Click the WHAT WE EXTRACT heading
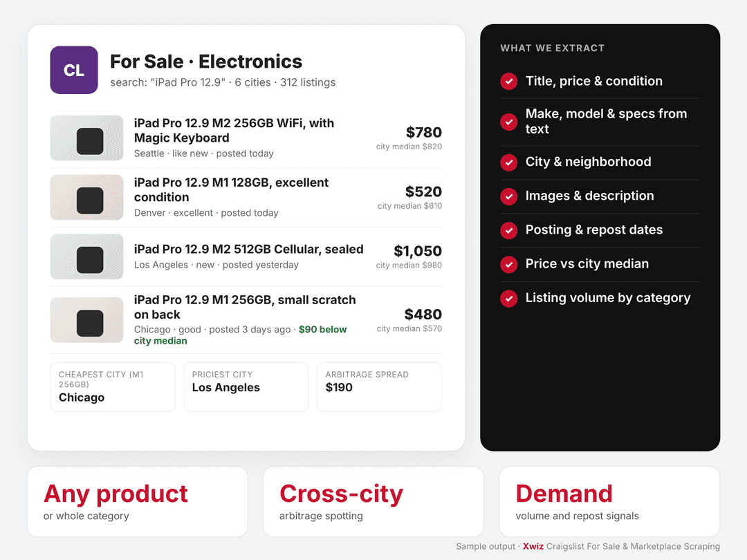This screenshot has width=747, height=560. coord(552,48)
